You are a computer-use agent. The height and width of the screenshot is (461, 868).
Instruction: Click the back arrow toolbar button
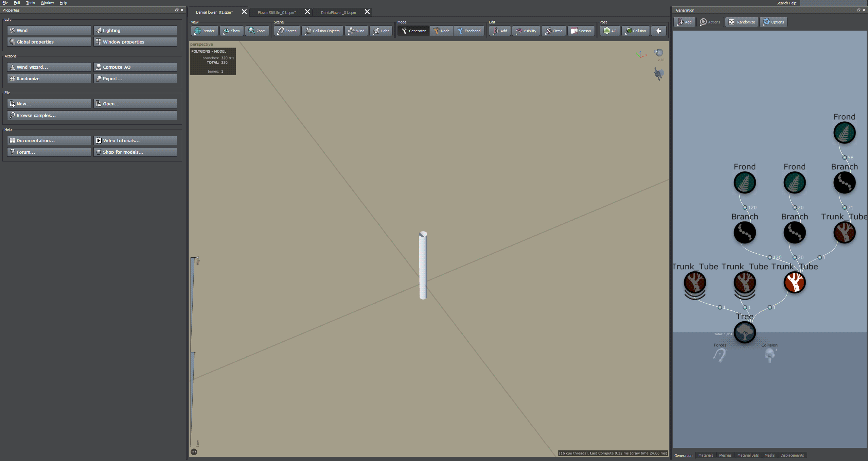click(658, 31)
